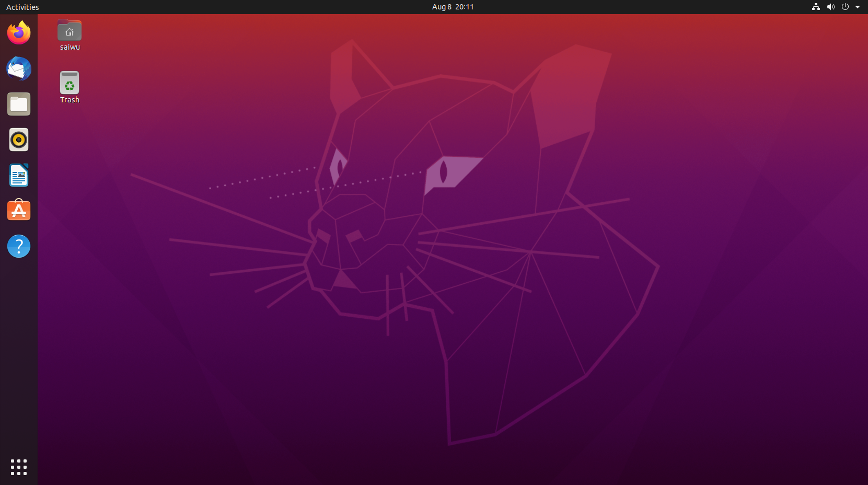Open LibreOffice Writer from the dock
Image resolution: width=868 pixels, height=485 pixels.
click(19, 175)
